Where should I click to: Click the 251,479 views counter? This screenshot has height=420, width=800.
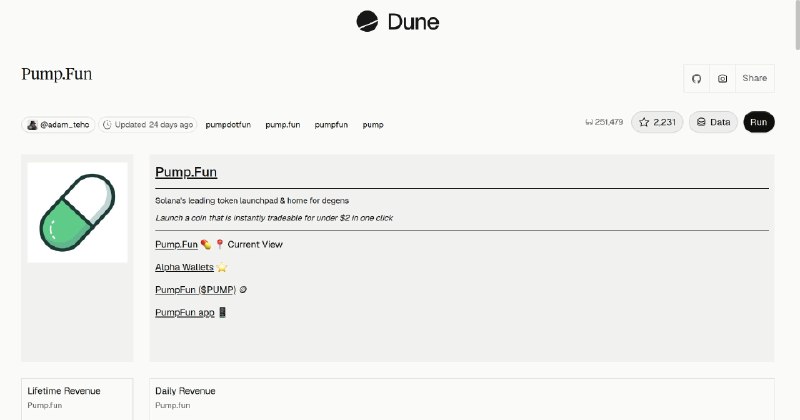click(x=604, y=122)
